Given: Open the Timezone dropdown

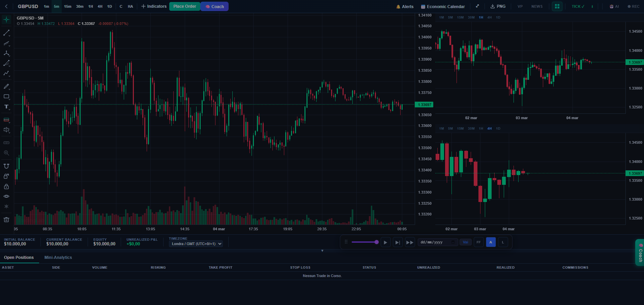Looking at the screenshot, I should (196, 244).
